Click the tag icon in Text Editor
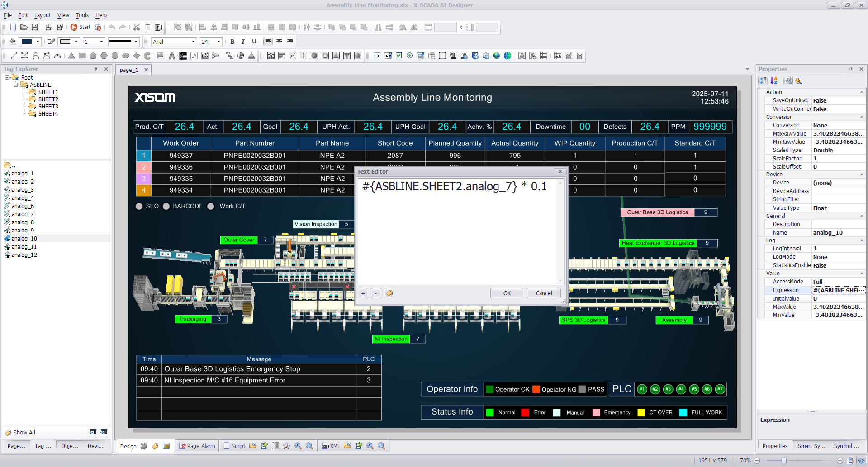This screenshot has width=868, height=467. point(389,293)
